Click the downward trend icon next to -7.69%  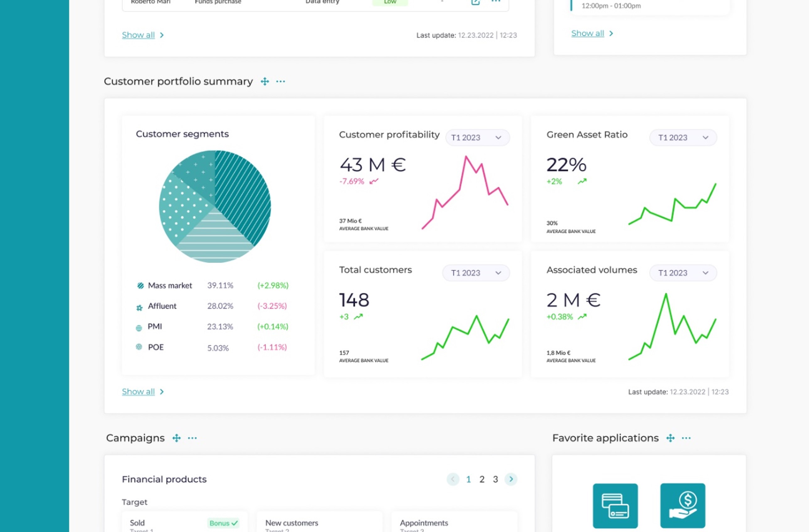tap(374, 182)
